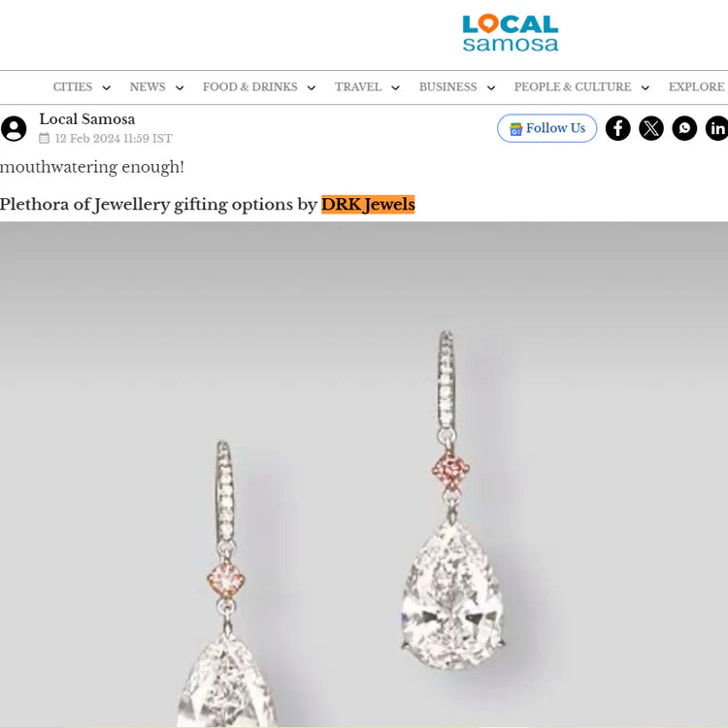The height and width of the screenshot is (728, 728).
Task: Expand the News dropdown chevron
Action: pyautogui.click(x=180, y=87)
